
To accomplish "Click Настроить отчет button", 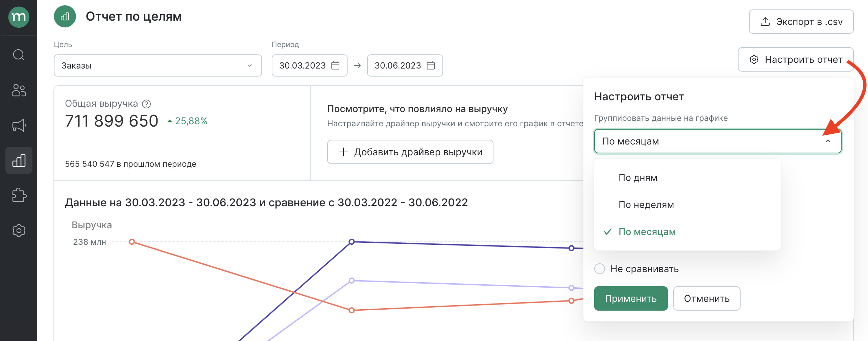I will pyautogui.click(x=796, y=59).
